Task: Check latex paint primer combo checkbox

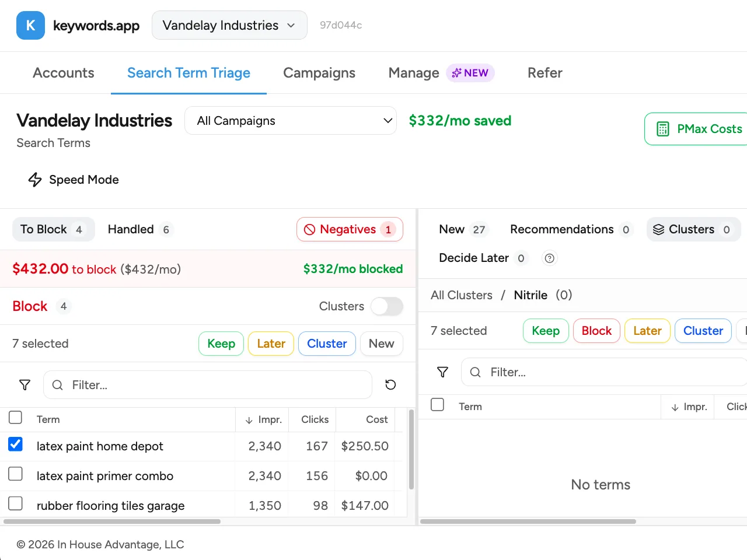Action: [15, 474]
